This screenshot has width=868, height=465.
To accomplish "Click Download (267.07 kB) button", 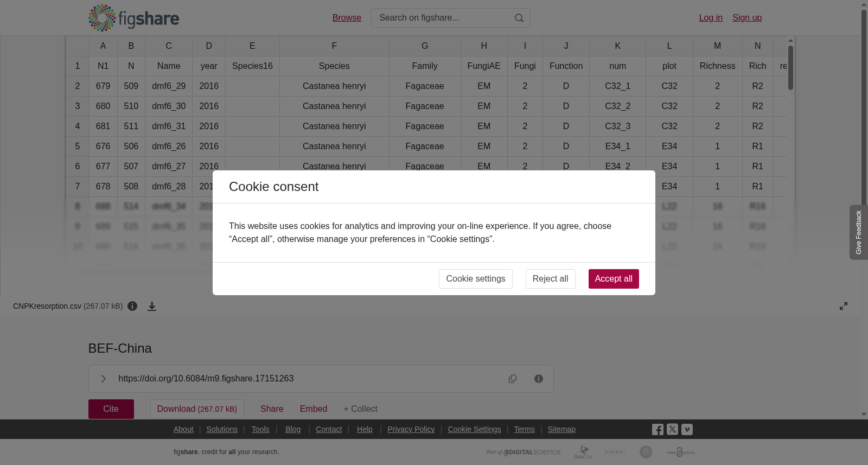I will (197, 409).
